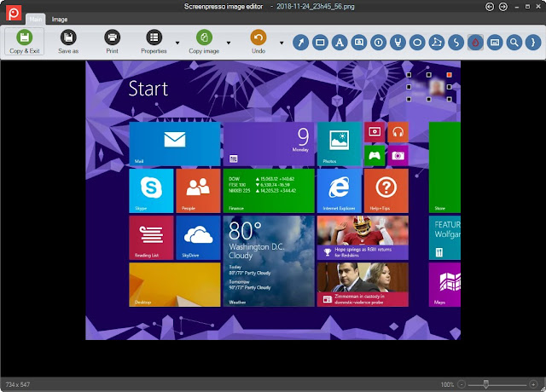Viewport: 546px width, 392px height.
Task: Click the Skype tile in the canvas image
Action: pos(151,191)
